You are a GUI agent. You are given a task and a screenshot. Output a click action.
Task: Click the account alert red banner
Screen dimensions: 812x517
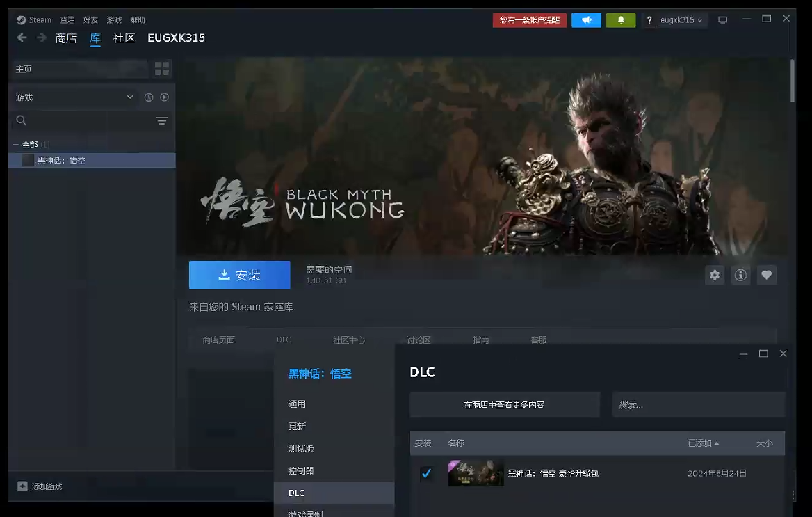[x=529, y=19]
